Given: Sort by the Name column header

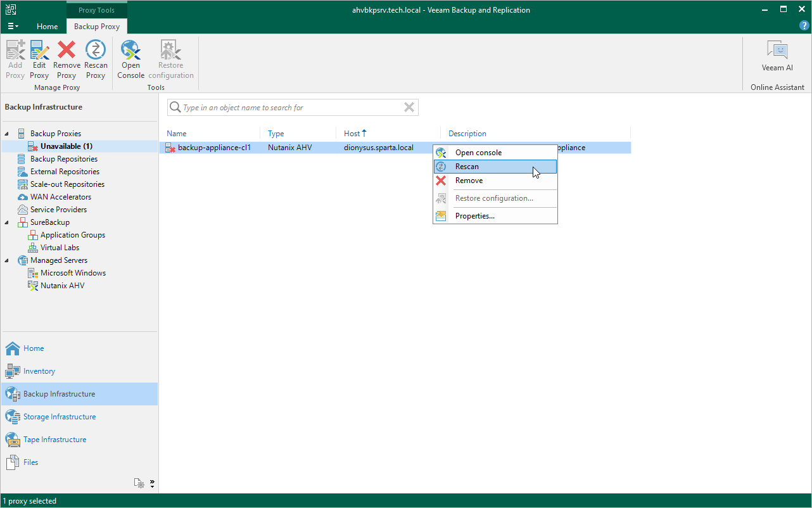Looking at the screenshot, I should pyautogui.click(x=177, y=134).
